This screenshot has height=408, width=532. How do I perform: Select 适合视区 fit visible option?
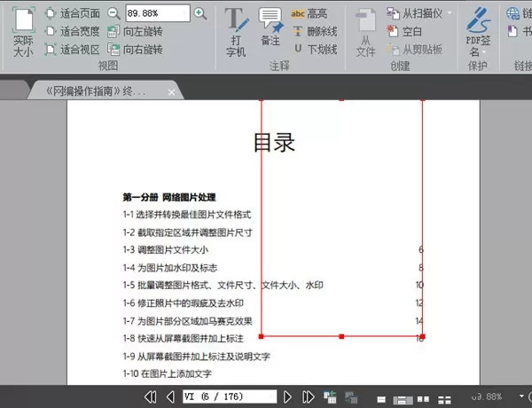pyautogui.click(x=72, y=50)
